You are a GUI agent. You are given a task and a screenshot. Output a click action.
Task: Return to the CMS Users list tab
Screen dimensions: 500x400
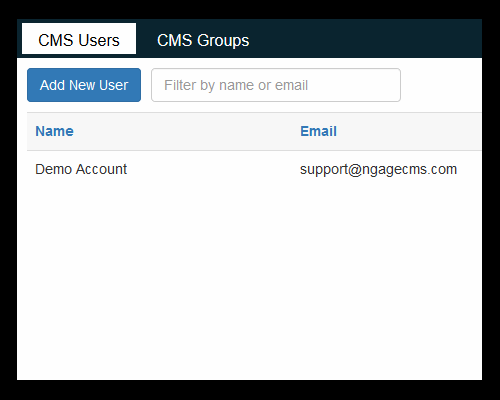tap(79, 39)
